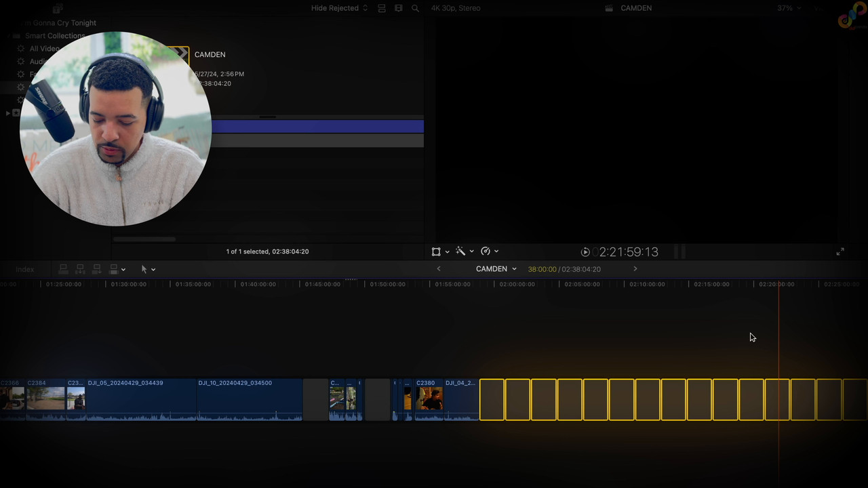This screenshot has height=488, width=868.
Task: Click the browser horizontal scrollbar
Action: (x=144, y=239)
